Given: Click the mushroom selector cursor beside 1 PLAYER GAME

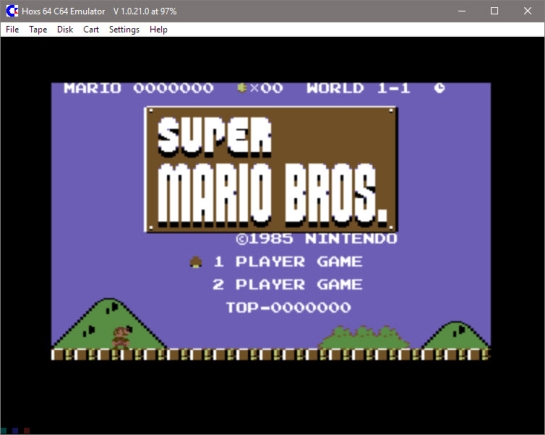Looking at the screenshot, I should coord(196,262).
